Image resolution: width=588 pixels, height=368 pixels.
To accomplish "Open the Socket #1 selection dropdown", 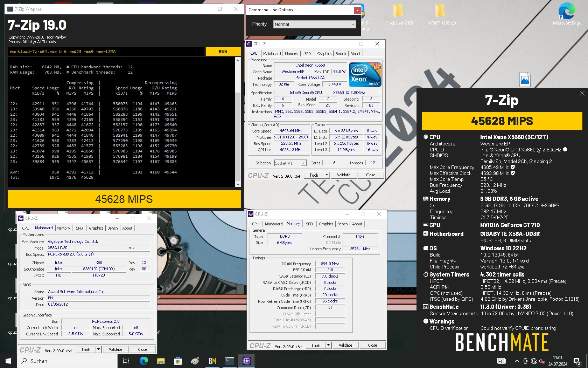I will pos(290,163).
